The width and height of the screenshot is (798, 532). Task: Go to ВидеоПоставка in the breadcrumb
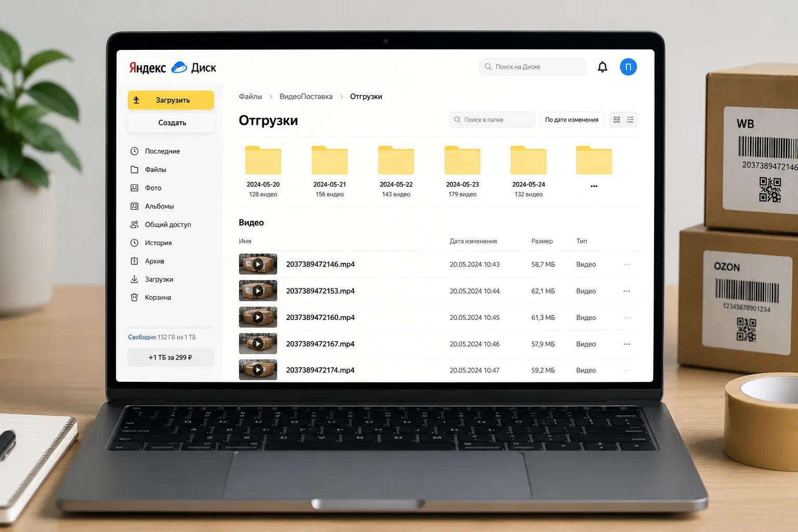306,97
